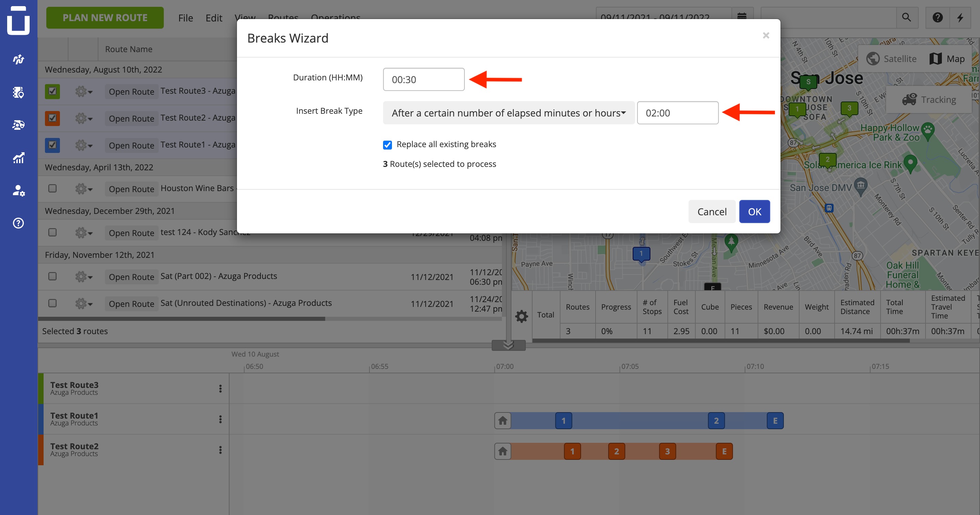Screen dimensions: 980x515
Task: Click OK in Breaks Wizard
Action: (754, 212)
